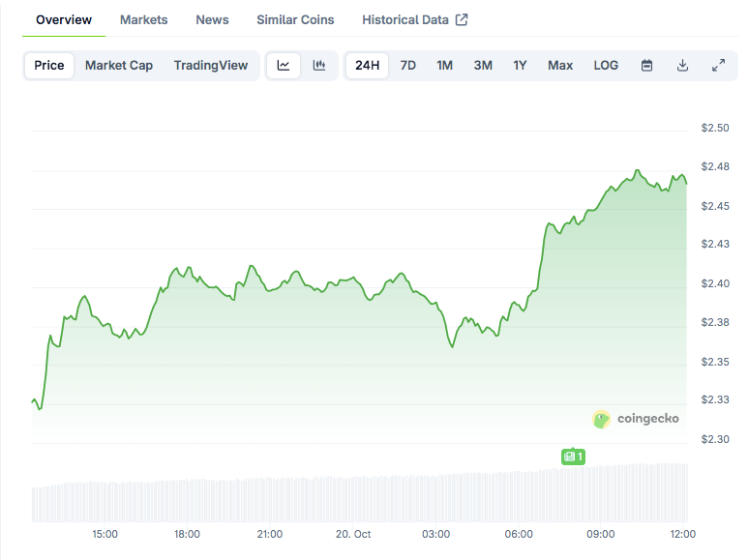This screenshot has height=560, width=749.
Task: Switch to candlestick chart icon
Action: (x=318, y=66)
